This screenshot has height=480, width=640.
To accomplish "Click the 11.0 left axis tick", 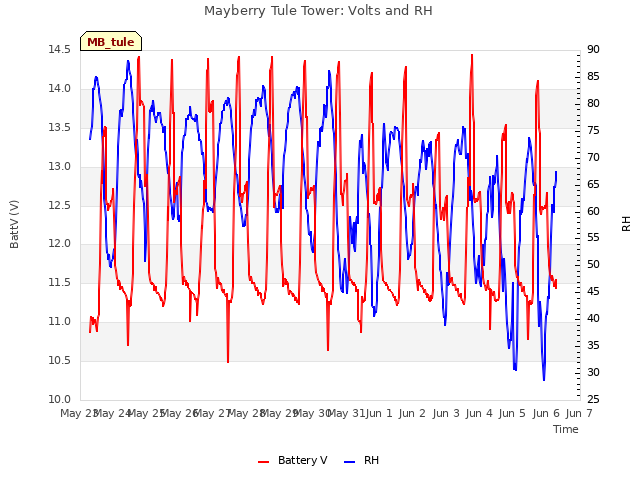I will pyautogui.click(x=60, y=322).
